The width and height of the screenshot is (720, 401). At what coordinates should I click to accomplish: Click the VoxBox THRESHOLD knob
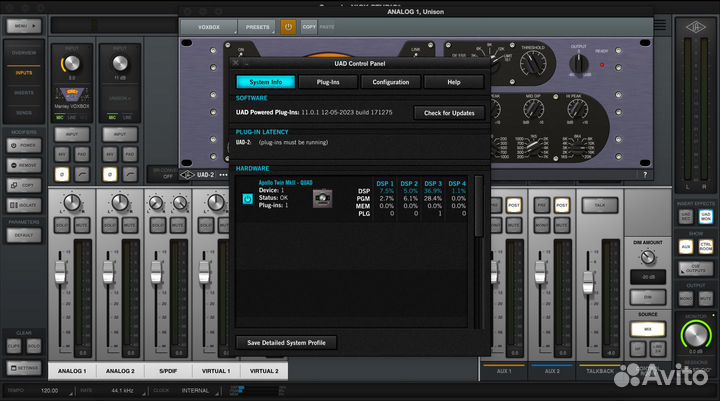533,63
